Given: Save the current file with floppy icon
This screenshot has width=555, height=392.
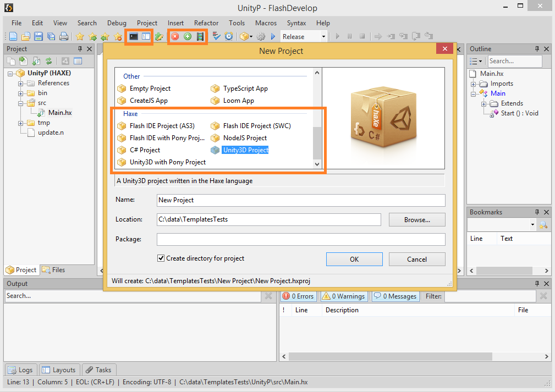Looking at the screenshot, I should click(38, 36).
